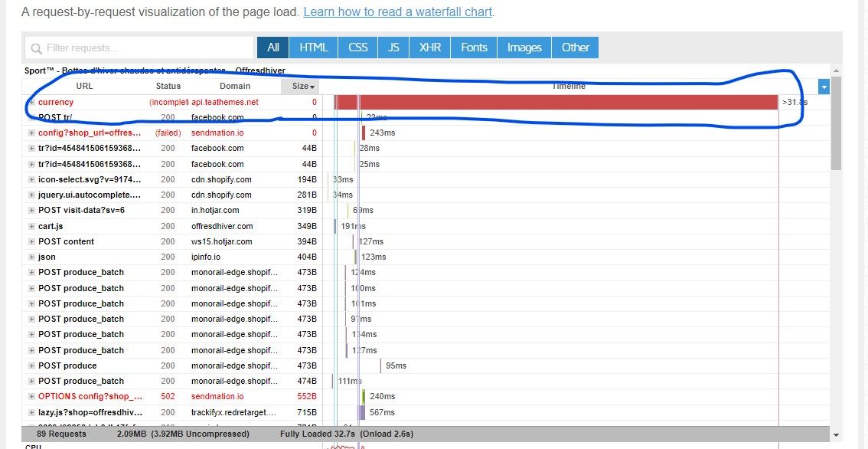Expand the cart.js request details
Screen dimensions: 868x449
[31, 226]
